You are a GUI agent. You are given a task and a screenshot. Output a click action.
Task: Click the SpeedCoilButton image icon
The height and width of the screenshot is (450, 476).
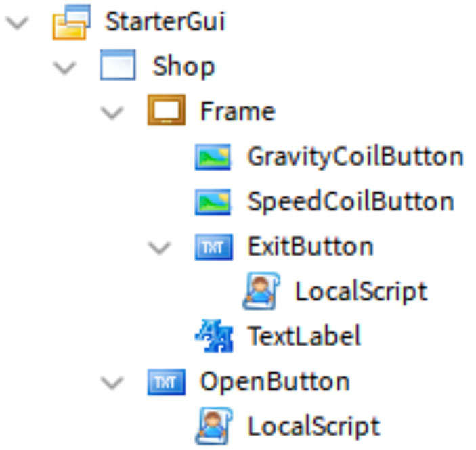(213, 202)
